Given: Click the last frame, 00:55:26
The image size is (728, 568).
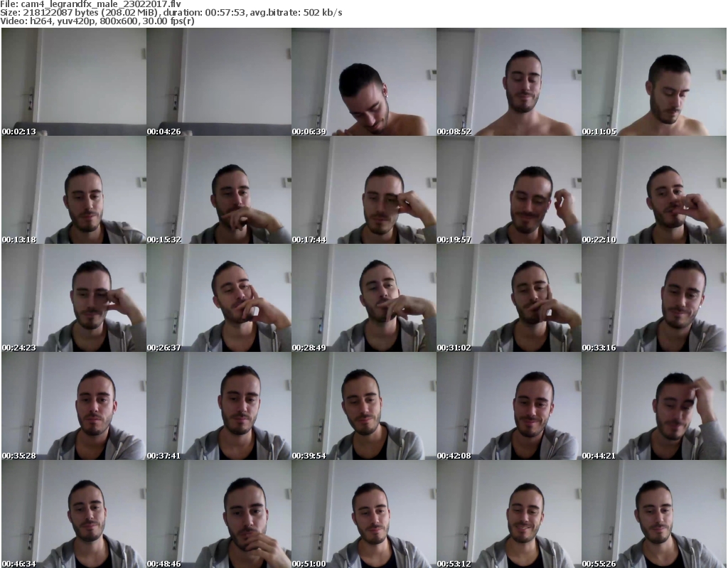Looking at the screenshot, I should tap(654, 514).
